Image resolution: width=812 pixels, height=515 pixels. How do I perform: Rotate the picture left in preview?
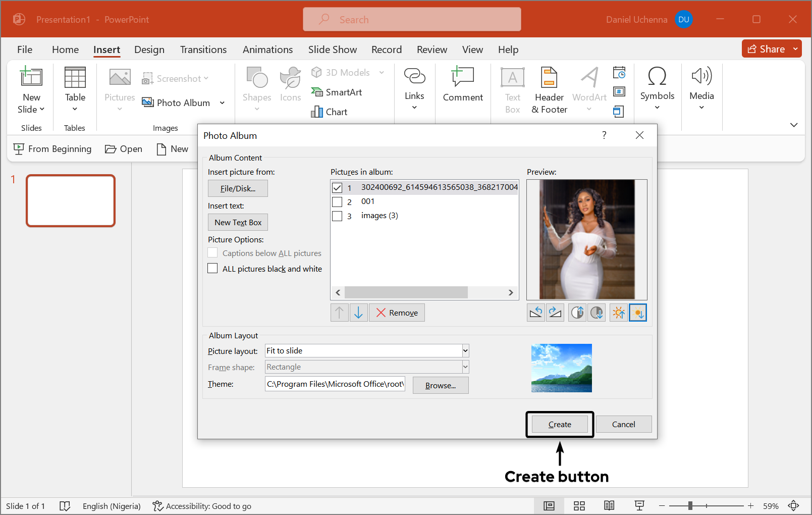point(536,313)
